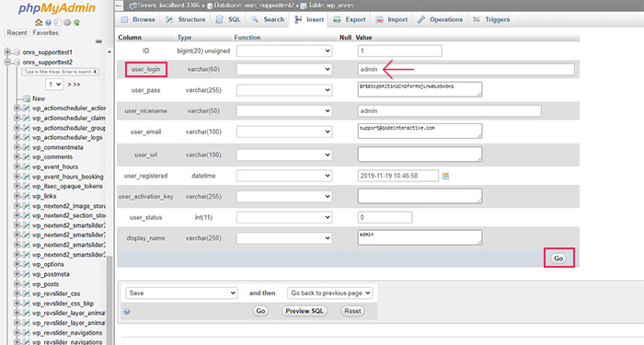This screenshot has height=345, width=644.
Task: Collapse the onrs_supporttest2 database node
Action: coord(7,62)
